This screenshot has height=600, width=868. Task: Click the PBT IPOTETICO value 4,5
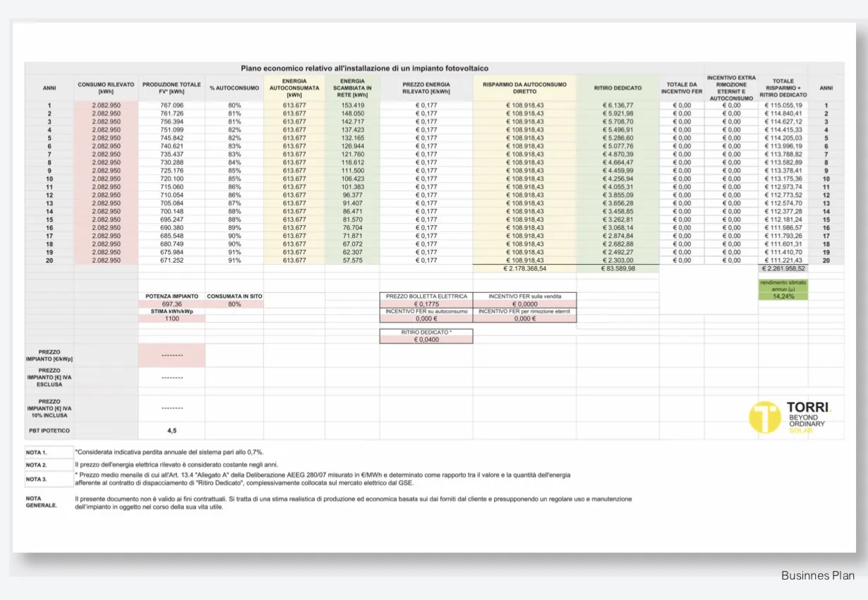pos(172,430)
